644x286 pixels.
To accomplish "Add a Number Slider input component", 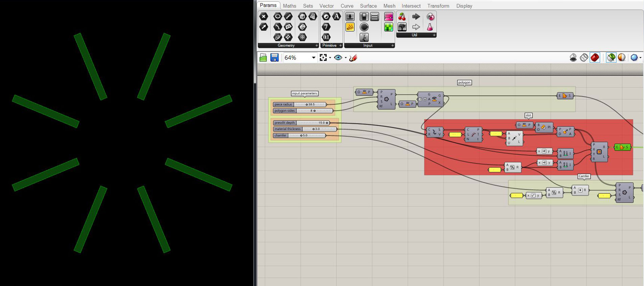I will click(350, 16).
